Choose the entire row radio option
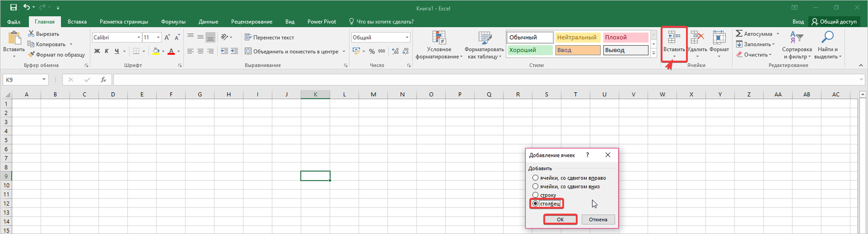868x234 pixels. pyautogui.click(x=535, y=195)
